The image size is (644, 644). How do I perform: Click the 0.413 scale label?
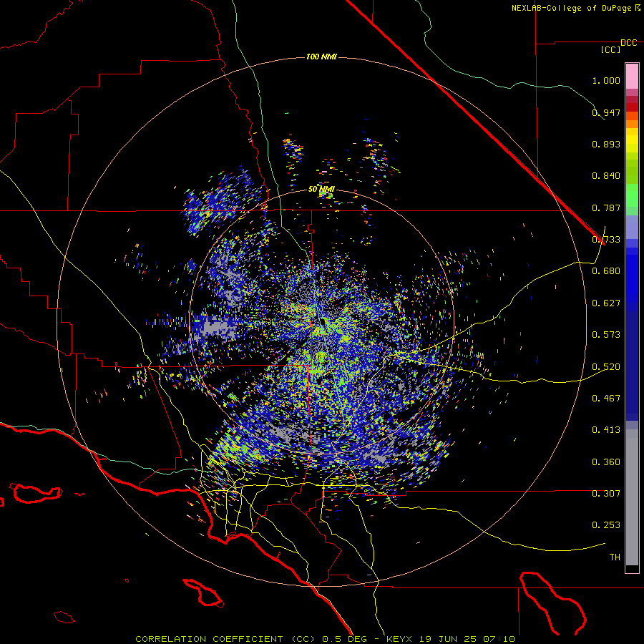click(x=606, y=430)
